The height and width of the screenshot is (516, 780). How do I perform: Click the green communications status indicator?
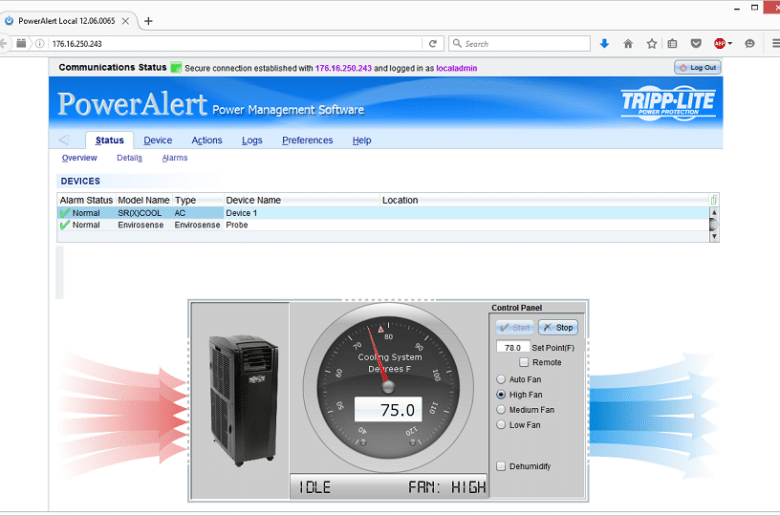(176, 68)
